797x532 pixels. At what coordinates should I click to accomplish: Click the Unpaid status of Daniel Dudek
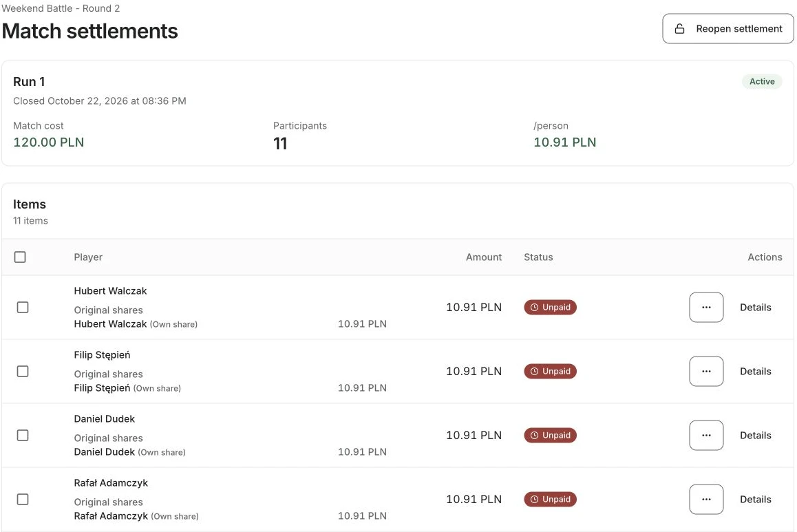point(550,436)
